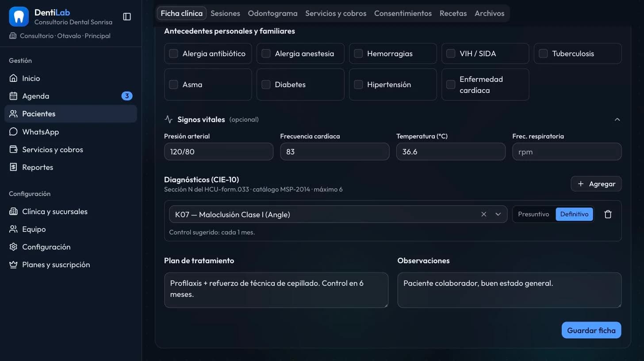
Task: Go to Consentimientos tab
Action: (403, 13)
